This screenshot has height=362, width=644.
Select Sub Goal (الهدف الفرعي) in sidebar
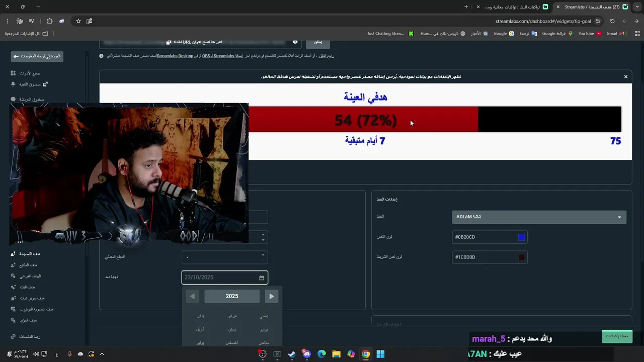point(26,276)
